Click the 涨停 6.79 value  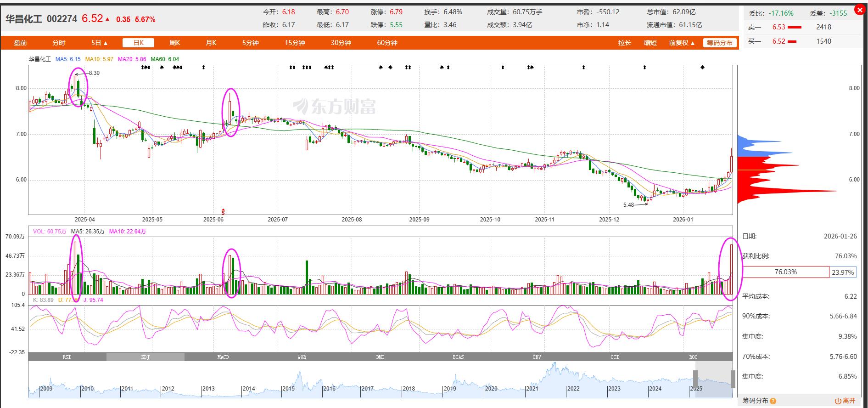396,12
